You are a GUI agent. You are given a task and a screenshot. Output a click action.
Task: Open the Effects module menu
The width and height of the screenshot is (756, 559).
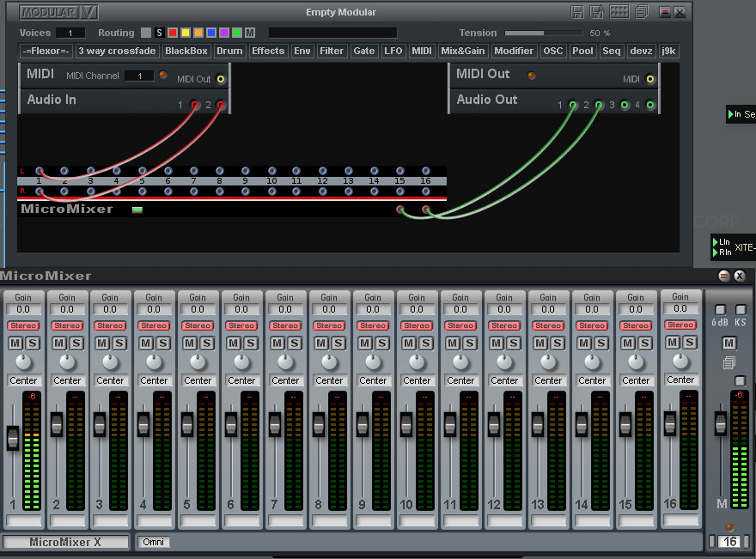point(268,51)
